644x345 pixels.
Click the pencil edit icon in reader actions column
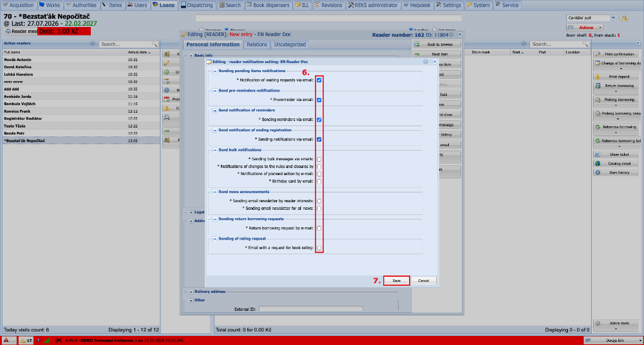167,63
